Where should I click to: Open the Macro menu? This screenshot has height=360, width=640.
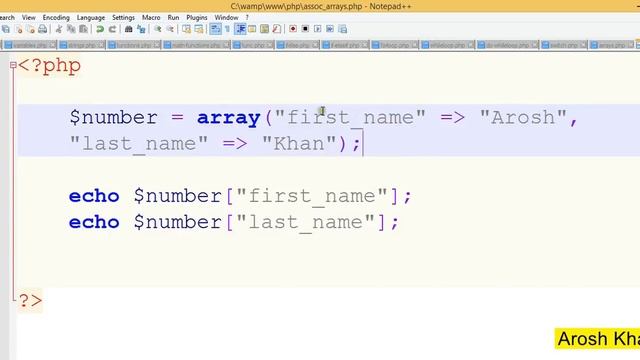click(x=151, y=18)
